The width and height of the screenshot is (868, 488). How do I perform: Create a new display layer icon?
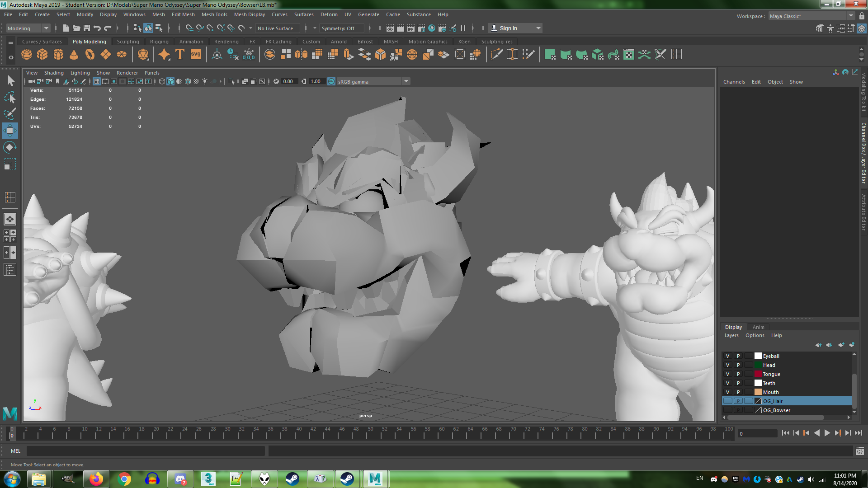coord(841,345)
